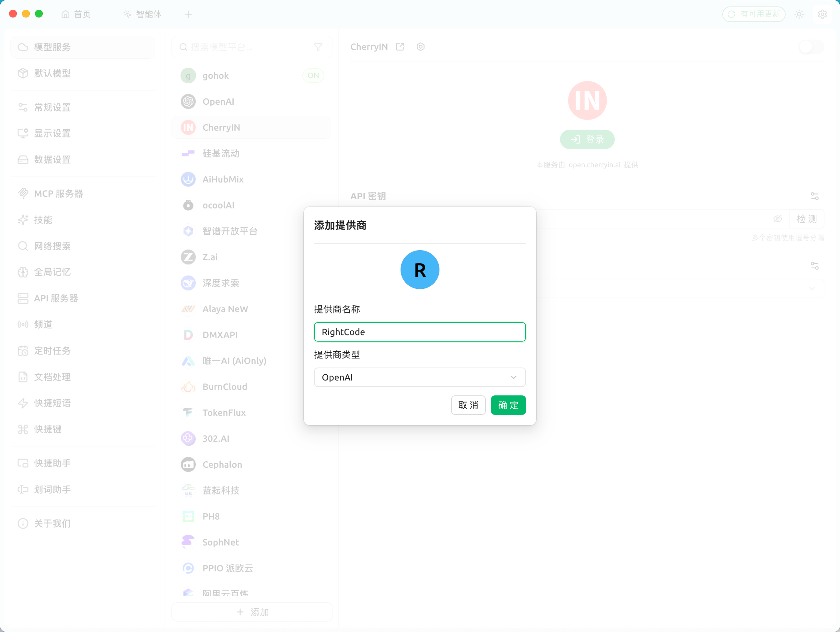Select the SophNet provider
Screen dimensions: 840x632
251,542
